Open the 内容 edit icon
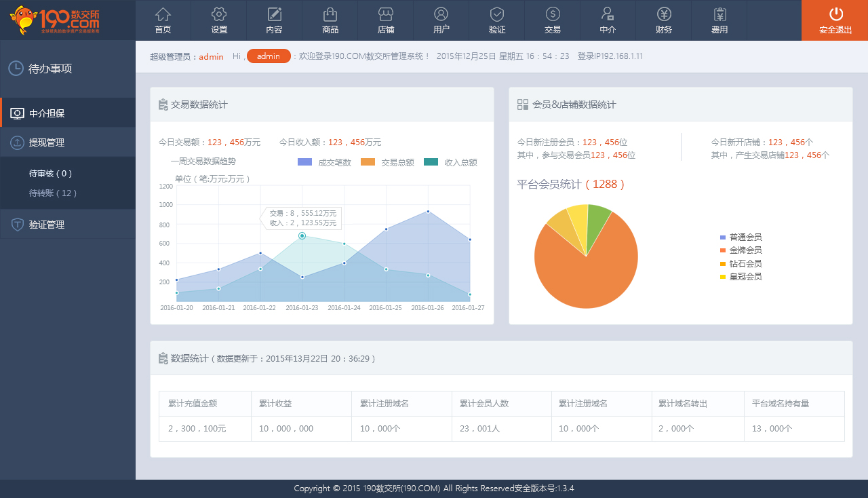The width and height of the screenshot is (868, 498). [x=274, y=14]
